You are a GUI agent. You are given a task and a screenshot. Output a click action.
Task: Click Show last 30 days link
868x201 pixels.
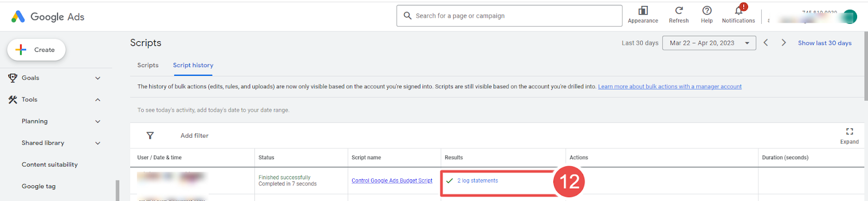tap(825, 43)
